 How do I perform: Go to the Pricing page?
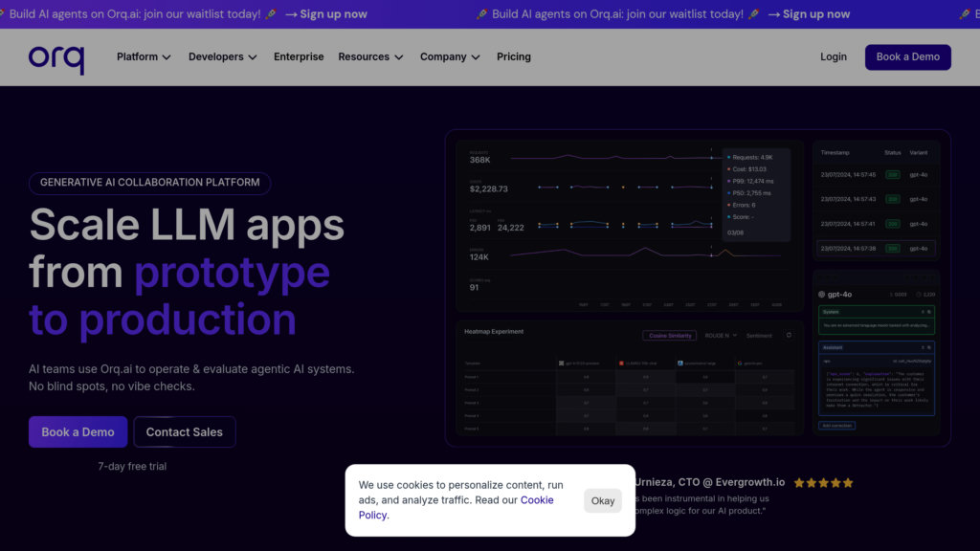click(x=514, y=56)
